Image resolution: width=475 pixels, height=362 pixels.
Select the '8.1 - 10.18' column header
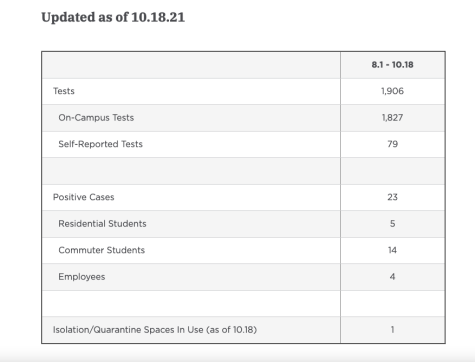(x=392, y=65)
